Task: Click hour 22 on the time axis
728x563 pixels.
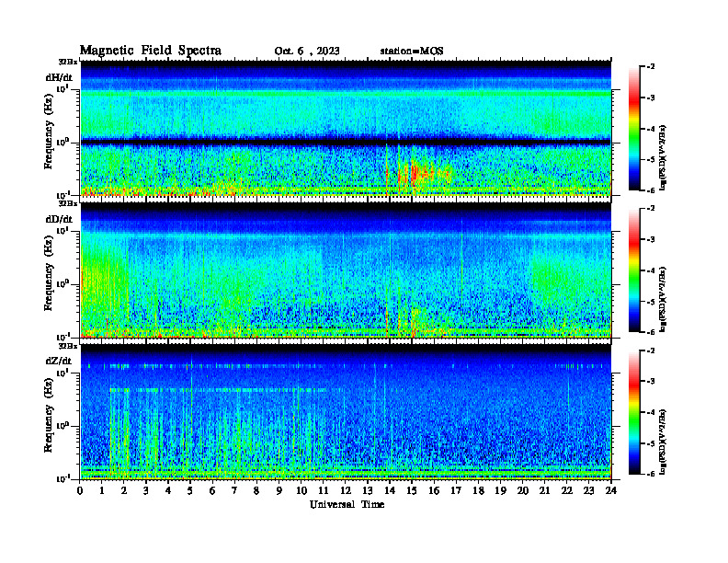Action: point(566,490)
